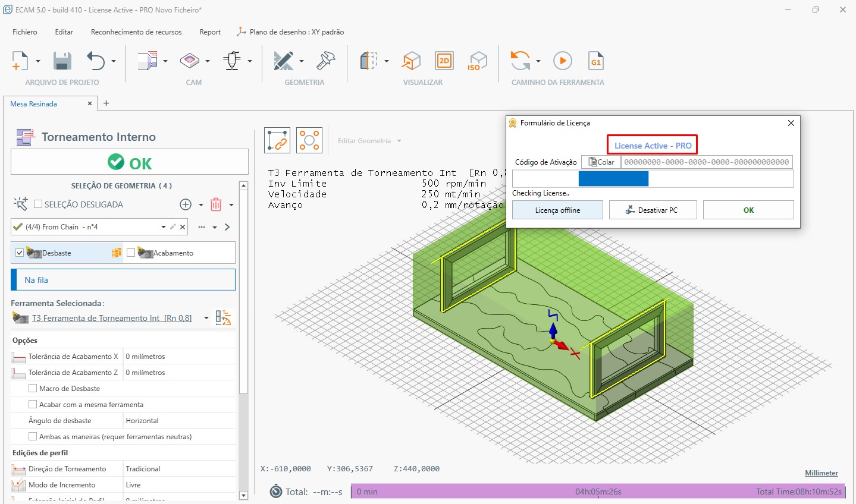Click the section view icon
Image resolution: width=856 pixels, height=504 pixels.
click(369, 61)
